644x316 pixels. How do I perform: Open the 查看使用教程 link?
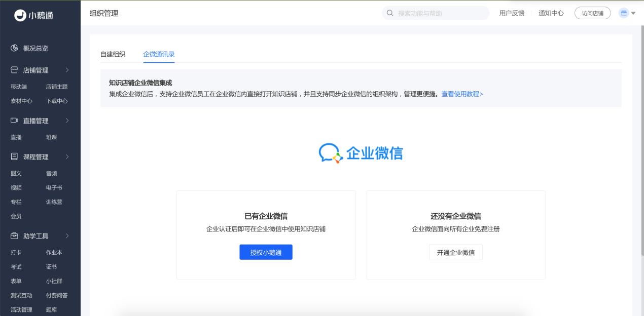462,94
